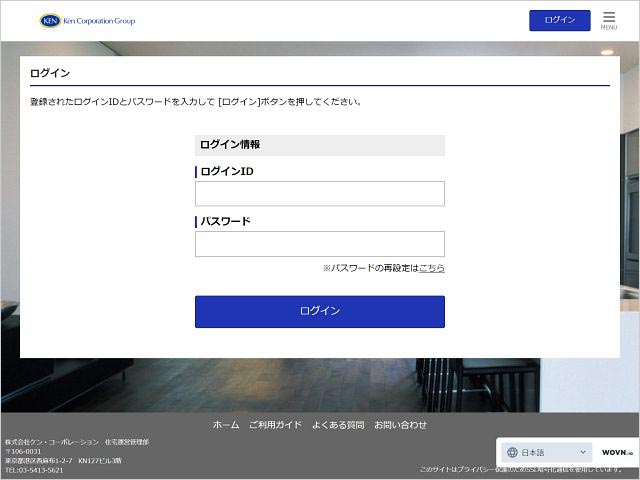Viewport: 640px width, 480px height.
Task: Open ご利用ガイド footer link
Action: [275, 425]
